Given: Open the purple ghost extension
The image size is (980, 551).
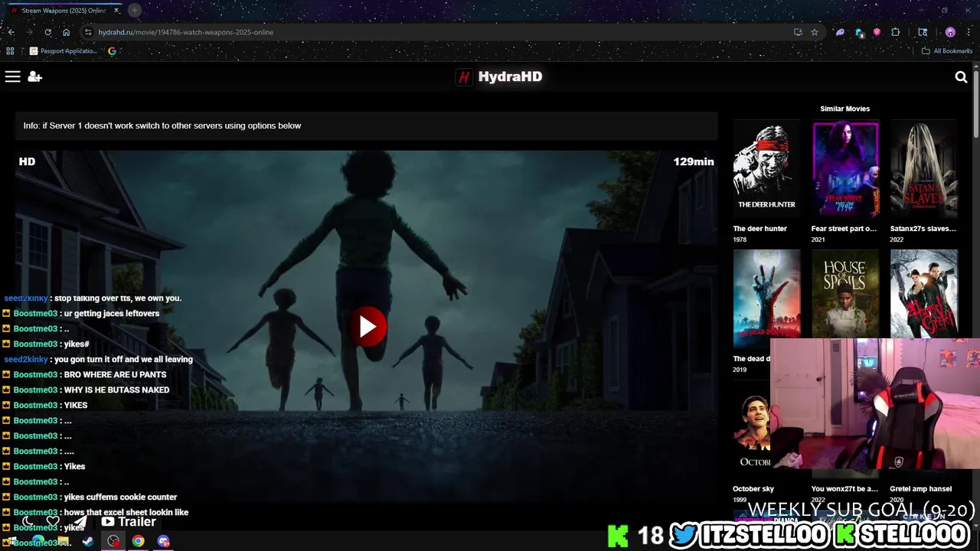Looking at the screenshot, I should pyautogui.click(x=840, y=32).
